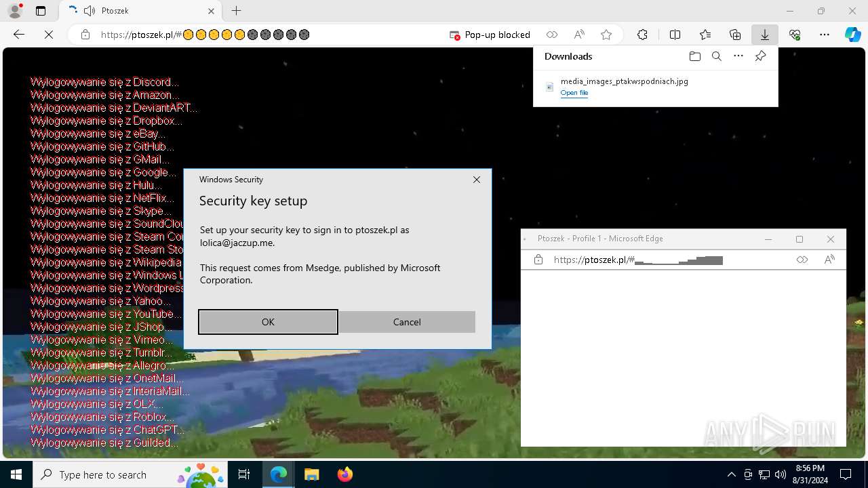The height and width of the screenshot is (488, 868).
Task: Toggle the Downloads toolbar button
Action: pyautogui.click(x=764, y=35)
